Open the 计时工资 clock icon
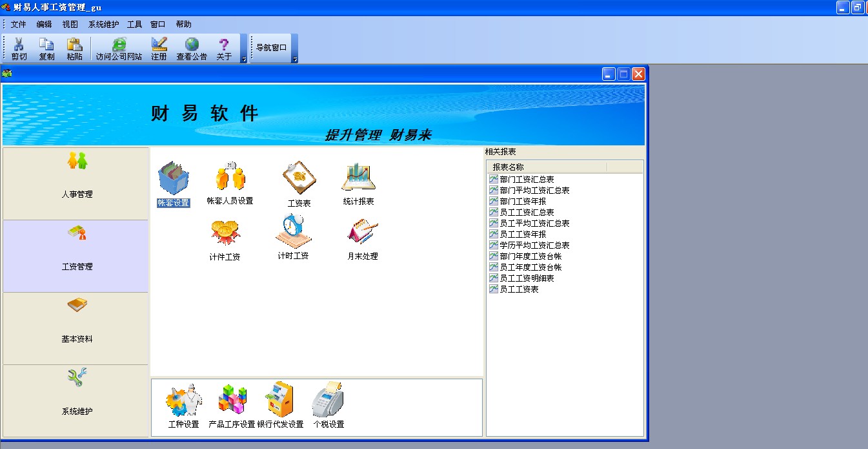The width and height of the screenshot is (868, 449). point(293,238)
